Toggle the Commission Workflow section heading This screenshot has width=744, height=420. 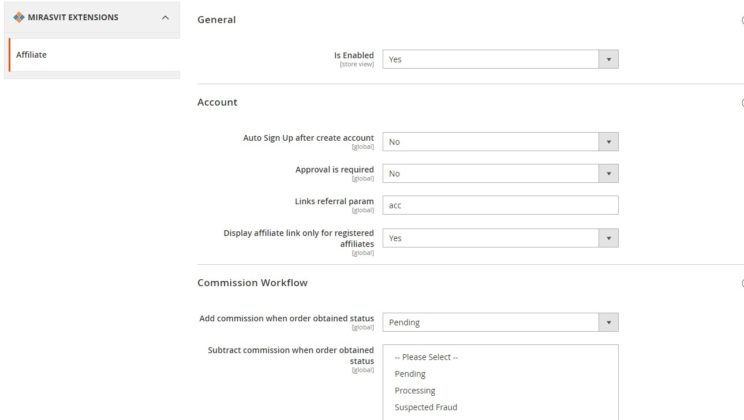[252, 283]
